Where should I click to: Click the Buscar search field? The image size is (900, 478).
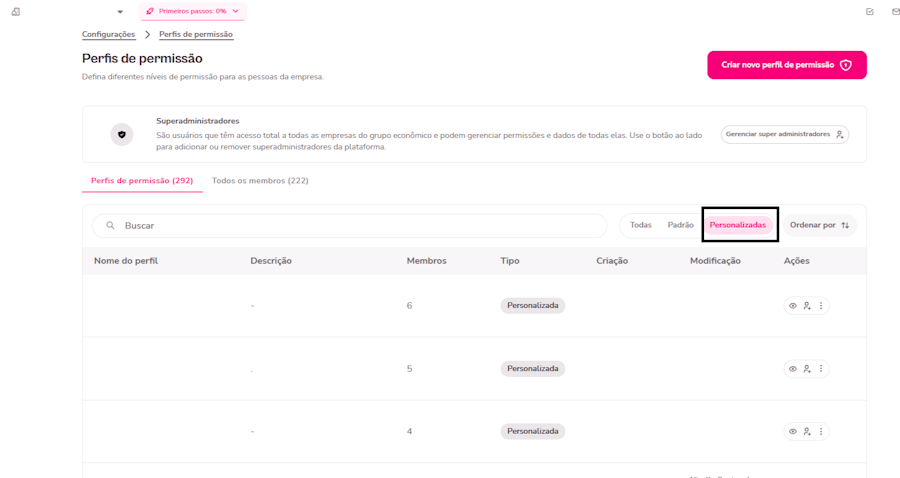(x=349, y=226)
